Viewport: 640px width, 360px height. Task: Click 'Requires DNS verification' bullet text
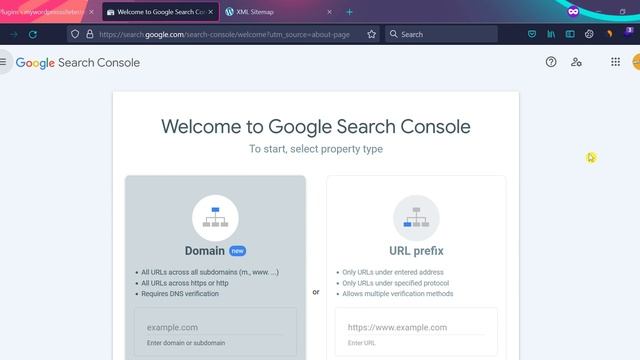click(180, 294)
